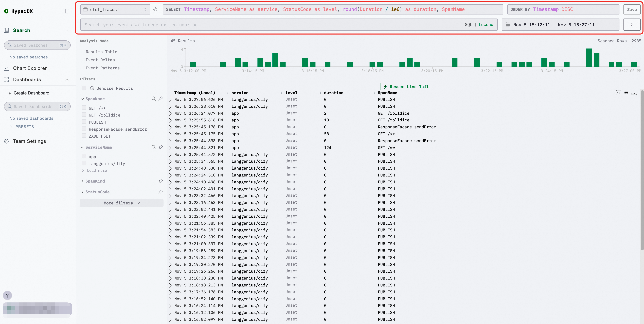Check the PUBLISH SpanName filter
Viewport: 644px width, 324px height.
[84, 122]
